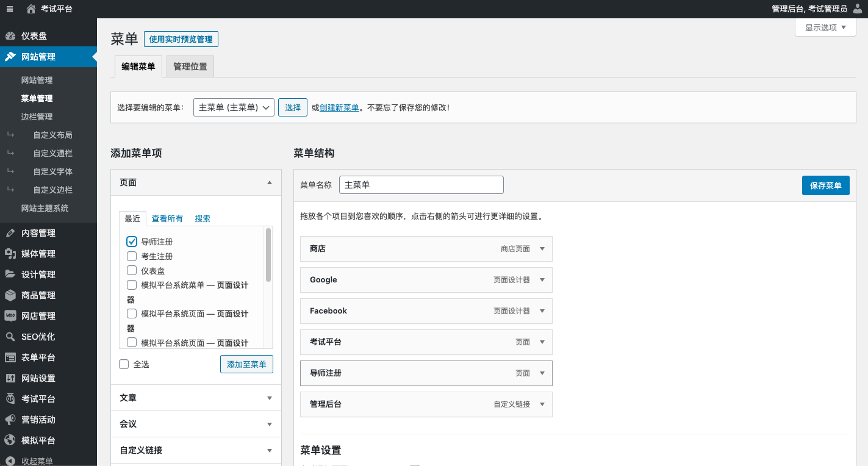Switch to the 查看所有 pages tab
868x466 pixels.
[x=167, y=218]
